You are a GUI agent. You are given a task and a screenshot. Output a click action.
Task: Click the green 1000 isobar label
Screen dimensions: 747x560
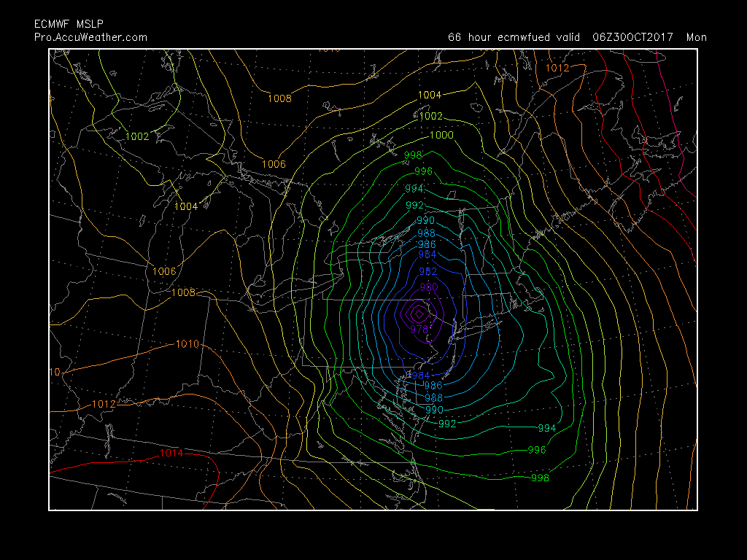point(441,135)
